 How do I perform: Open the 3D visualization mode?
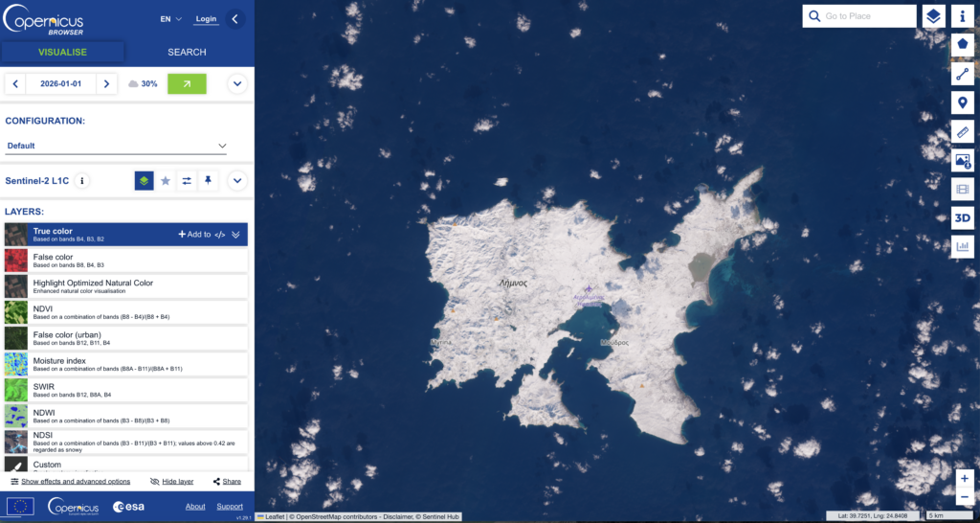[962, 218]
